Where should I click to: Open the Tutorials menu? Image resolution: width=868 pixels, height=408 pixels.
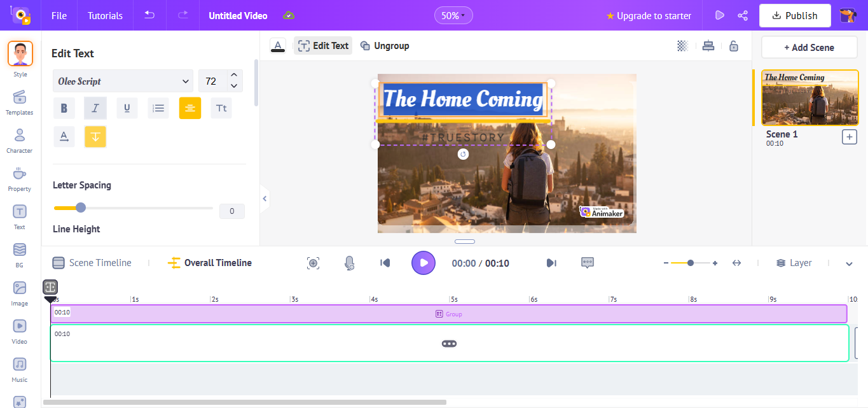click(106, 15)
